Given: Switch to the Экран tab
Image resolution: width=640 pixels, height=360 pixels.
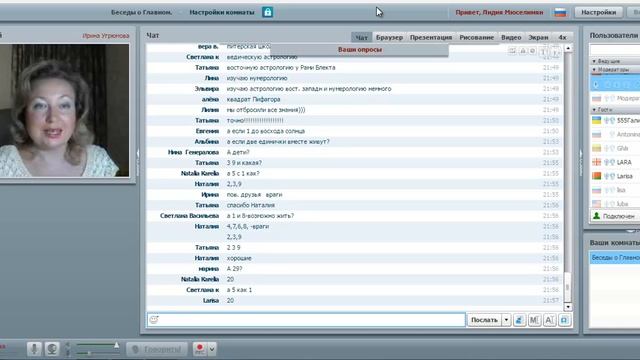Looking at the screenshot, I should tap(538, 37).
